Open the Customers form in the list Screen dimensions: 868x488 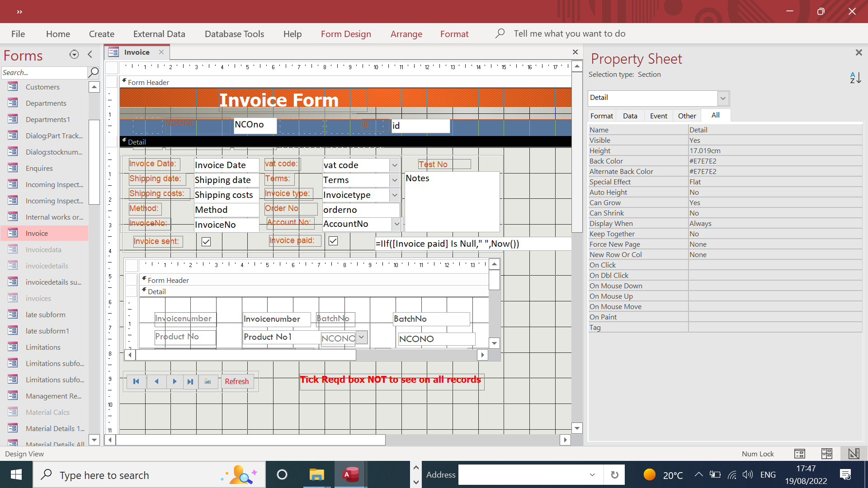(x=42, y=87)
